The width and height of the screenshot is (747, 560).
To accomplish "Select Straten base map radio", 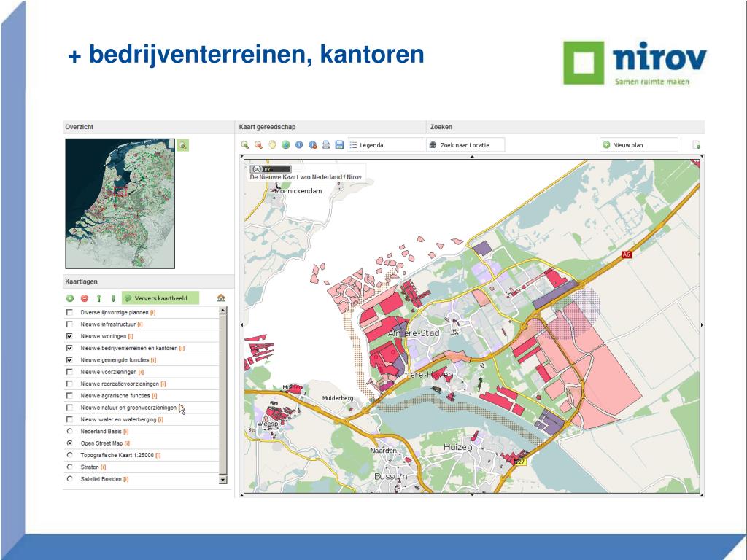I will tap(69, 467).
